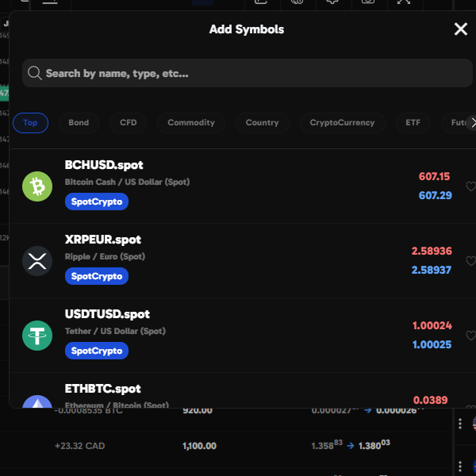The width and height of the screenshot is (476, 476).
Task: Close the Add Symbols dialog
Action: coord(460,29)
